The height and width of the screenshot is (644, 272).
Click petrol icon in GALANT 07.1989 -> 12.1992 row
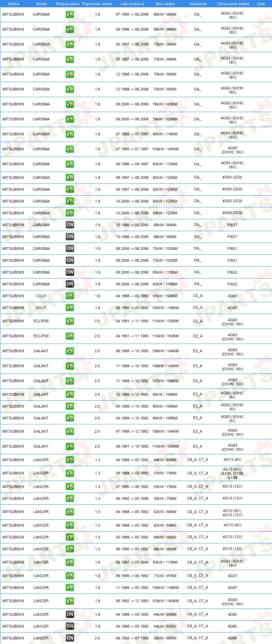click(x=70, y=431)
